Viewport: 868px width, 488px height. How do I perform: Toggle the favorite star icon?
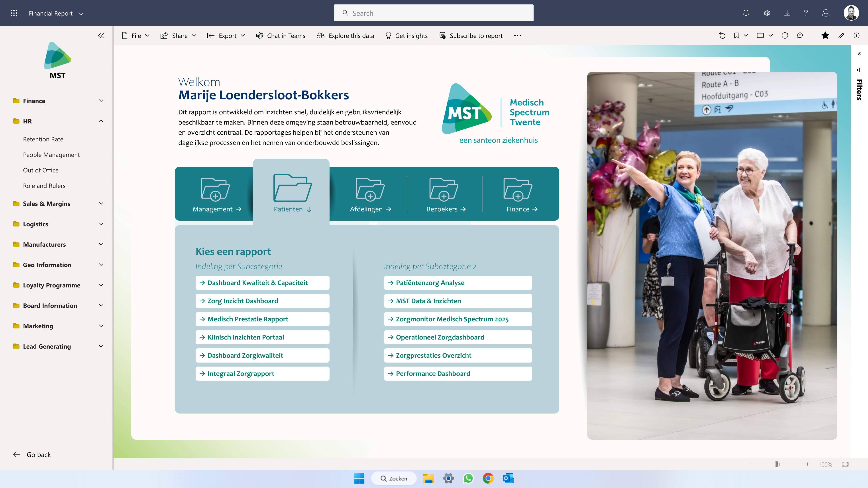(825, 36)
